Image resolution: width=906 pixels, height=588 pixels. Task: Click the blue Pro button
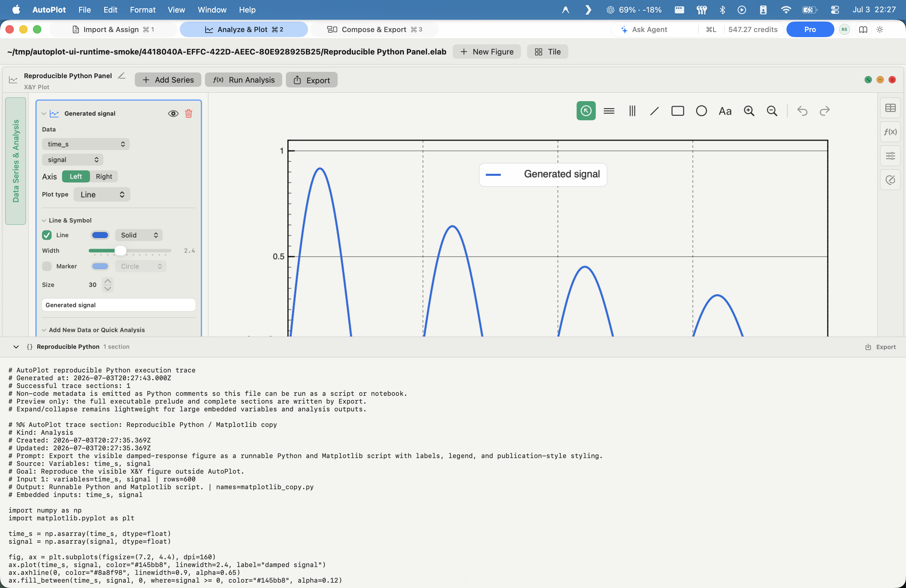click(x=810, y=29)
